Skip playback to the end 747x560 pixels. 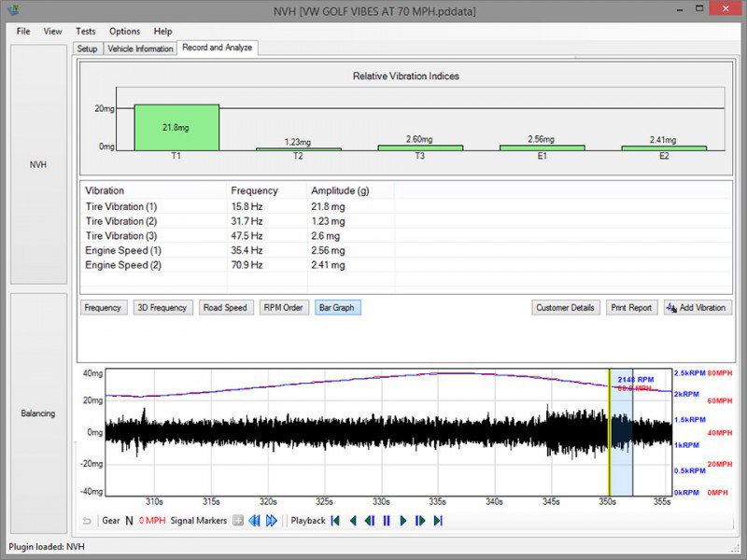438,521
